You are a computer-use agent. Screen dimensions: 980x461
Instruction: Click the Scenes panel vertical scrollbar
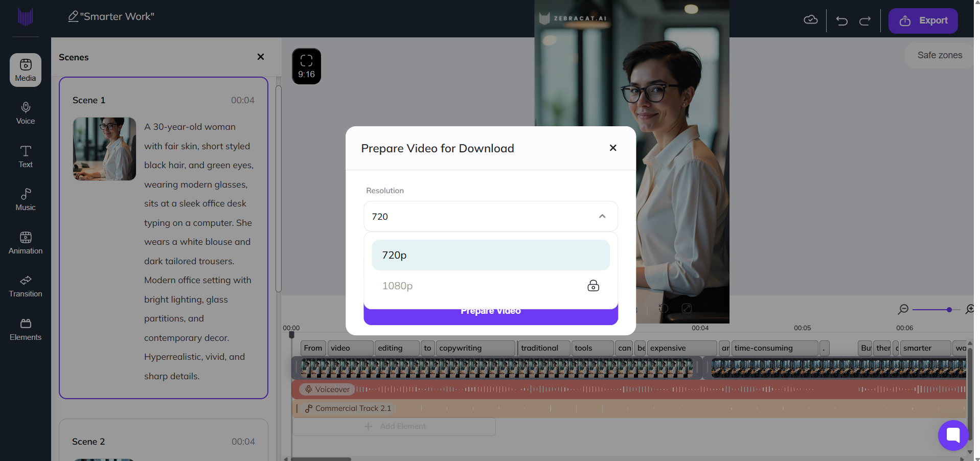click(279, 189)
